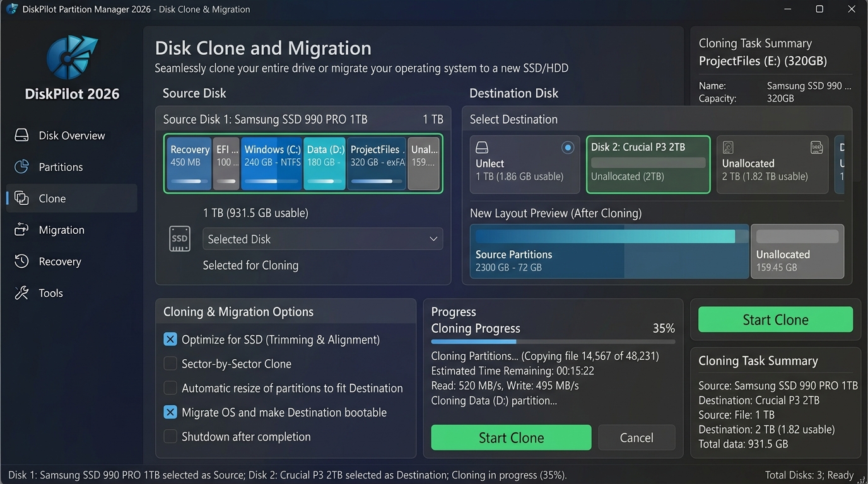Click the Migration arrow icon
Image resolution: width=868 pixels, height=484 pixels.
pyautogui.click(x=21, y=230)
